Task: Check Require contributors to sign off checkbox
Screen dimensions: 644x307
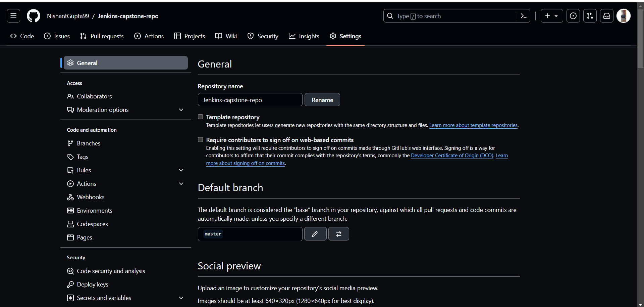Action: coord(201,140)
